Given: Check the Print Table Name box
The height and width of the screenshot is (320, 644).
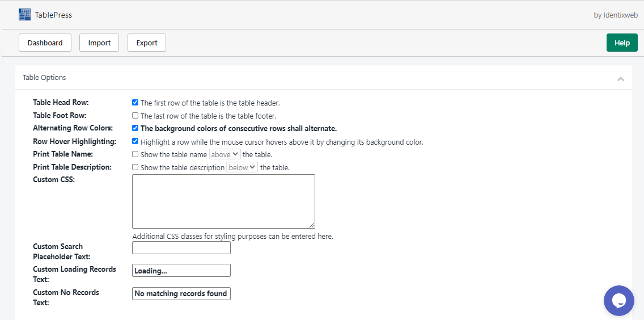Looking at the screenshot, I should point(135,154).
